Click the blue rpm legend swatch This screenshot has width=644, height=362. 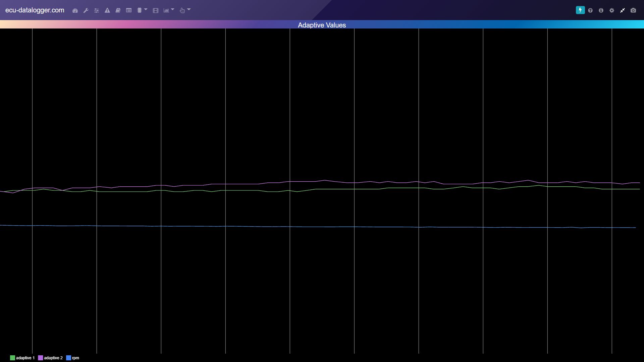coord(68,358)
